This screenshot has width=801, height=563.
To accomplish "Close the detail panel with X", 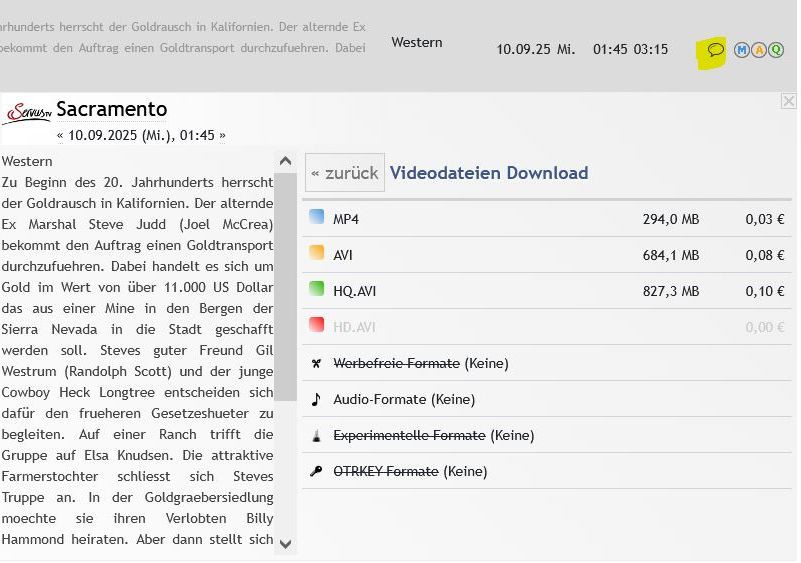I will click(x=788, y=101).
